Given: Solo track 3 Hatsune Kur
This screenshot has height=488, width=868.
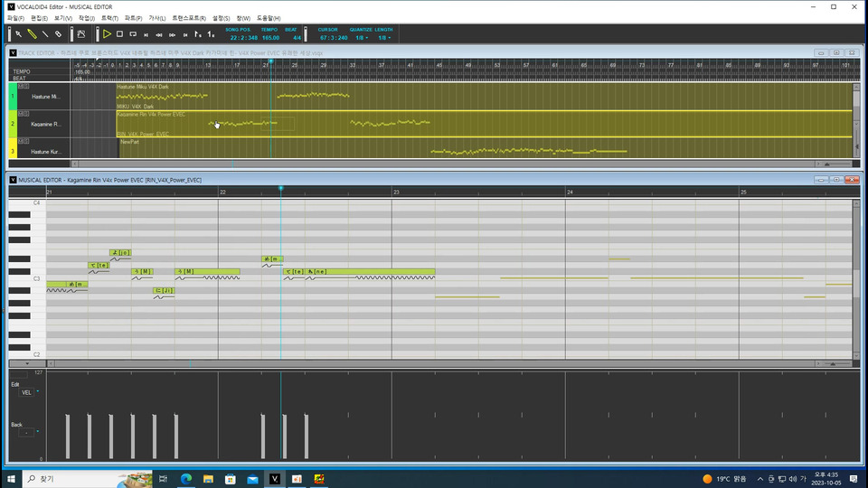Looking at the screenshot, I should [x=26, y=141].
